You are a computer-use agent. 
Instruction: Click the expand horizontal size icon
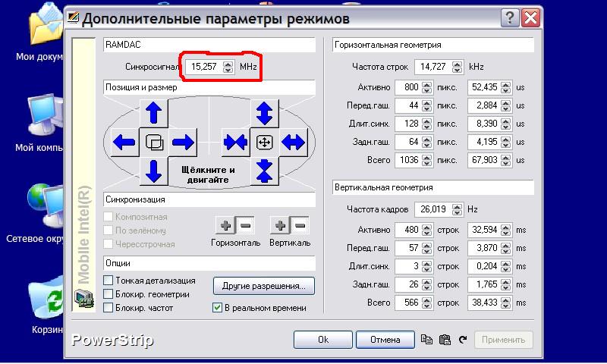pos(293,142)
